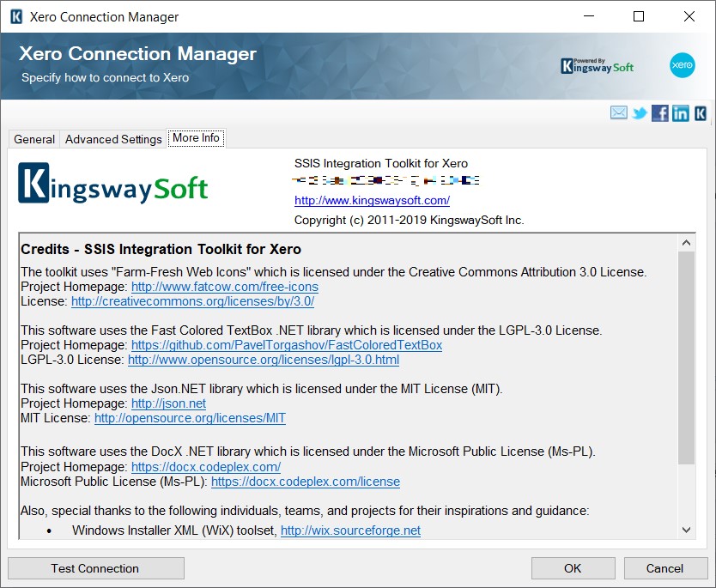This screenshot has width=716, height=588.
Task: Click the credits scrollbar down arrow
Action: coord(686,530)
